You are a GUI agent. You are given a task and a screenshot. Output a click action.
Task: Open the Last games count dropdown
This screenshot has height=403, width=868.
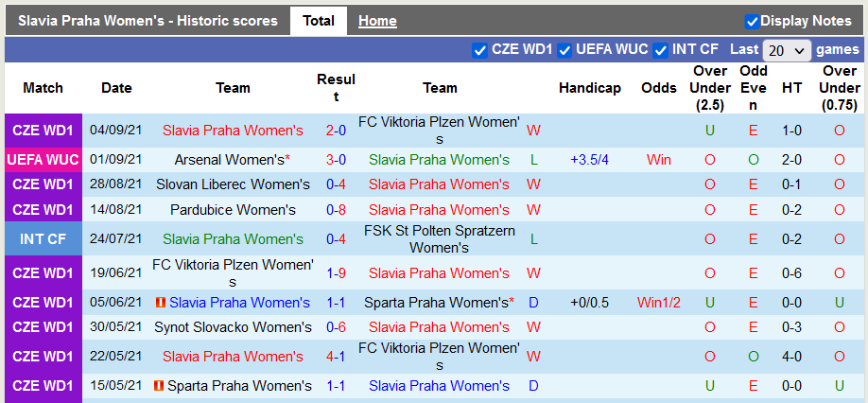787,50
